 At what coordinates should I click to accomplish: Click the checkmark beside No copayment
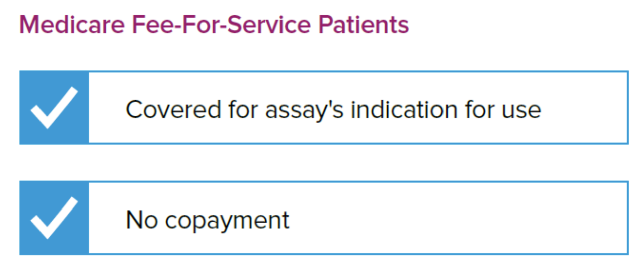(54, 218)
